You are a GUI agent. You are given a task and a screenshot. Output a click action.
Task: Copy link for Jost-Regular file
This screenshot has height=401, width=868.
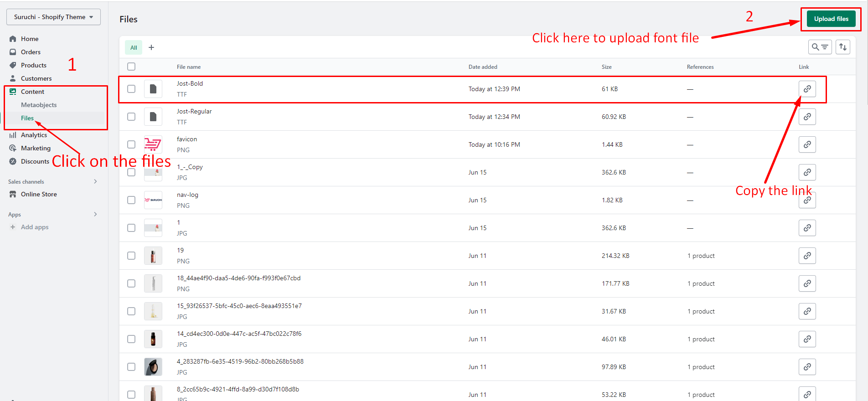[x=807, y=117]
